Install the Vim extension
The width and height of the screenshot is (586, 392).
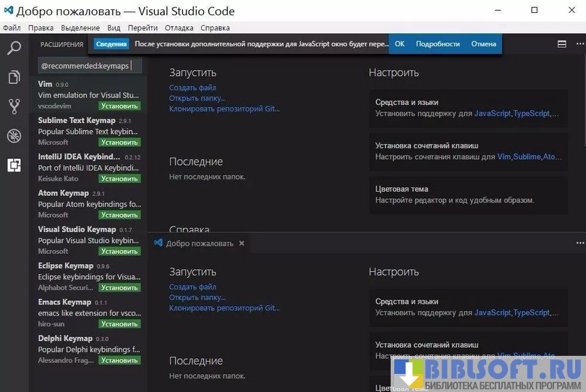coord(119,106)
